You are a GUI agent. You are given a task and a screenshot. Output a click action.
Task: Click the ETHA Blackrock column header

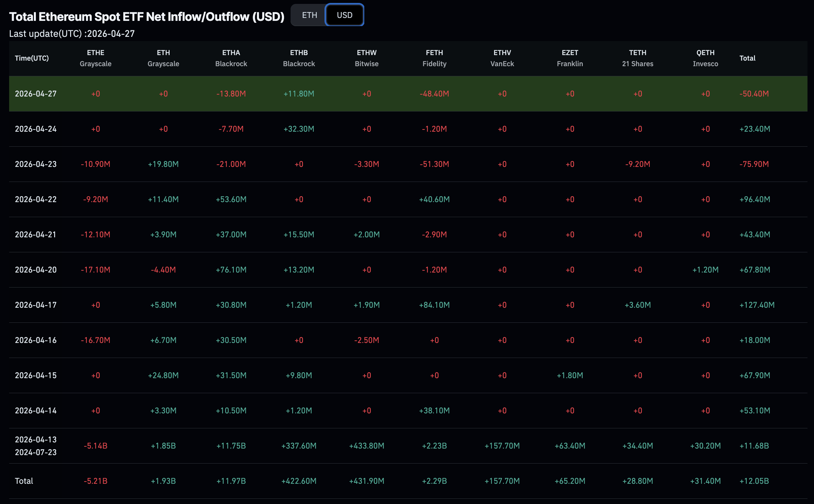pyautogui.click(x=231, y=58)
